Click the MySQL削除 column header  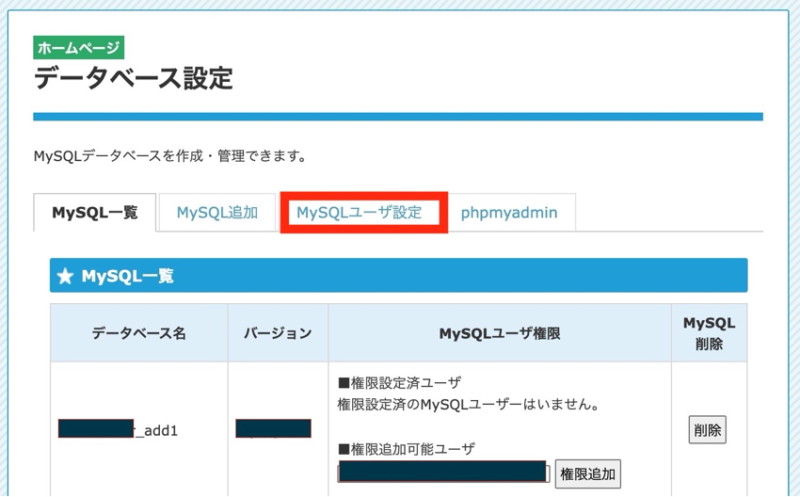[x=709, y=333]
